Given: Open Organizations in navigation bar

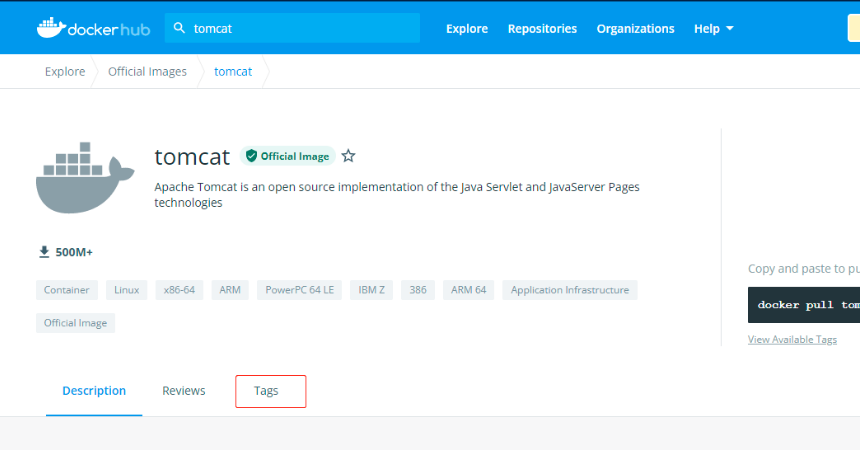Looking at the screenshot, I should pos(635,28).
